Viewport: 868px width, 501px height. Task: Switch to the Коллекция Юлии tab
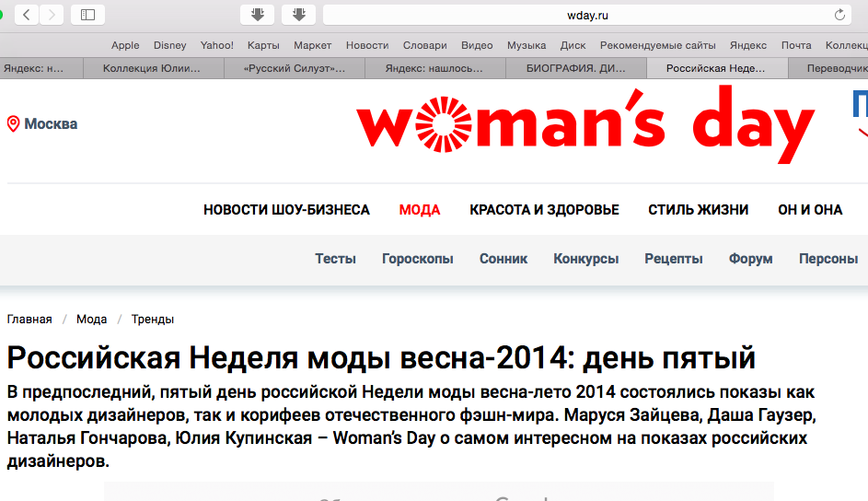click(154, 68)
